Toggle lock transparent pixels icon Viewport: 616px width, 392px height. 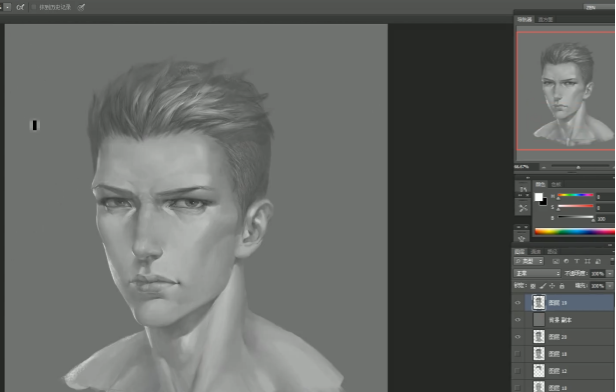point(533,286)
